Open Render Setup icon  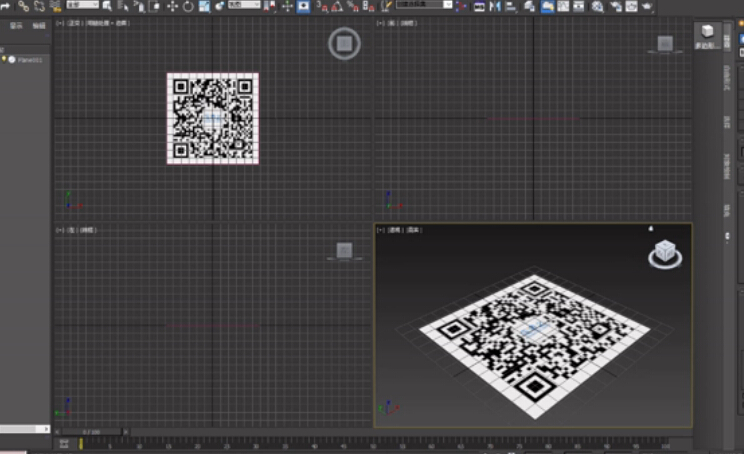click(615, 6)
